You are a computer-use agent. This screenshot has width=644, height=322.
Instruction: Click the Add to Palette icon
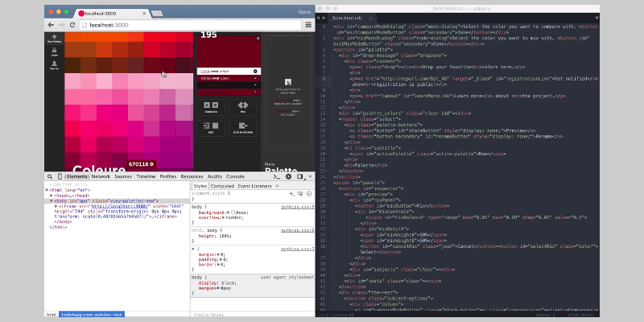[x=243, y=127]
